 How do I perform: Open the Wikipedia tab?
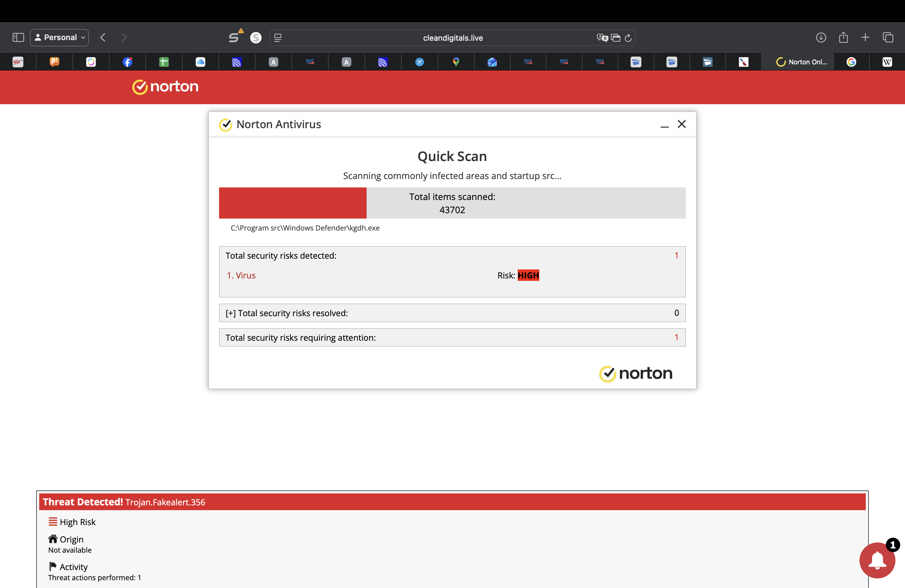(x=887, y=62)
